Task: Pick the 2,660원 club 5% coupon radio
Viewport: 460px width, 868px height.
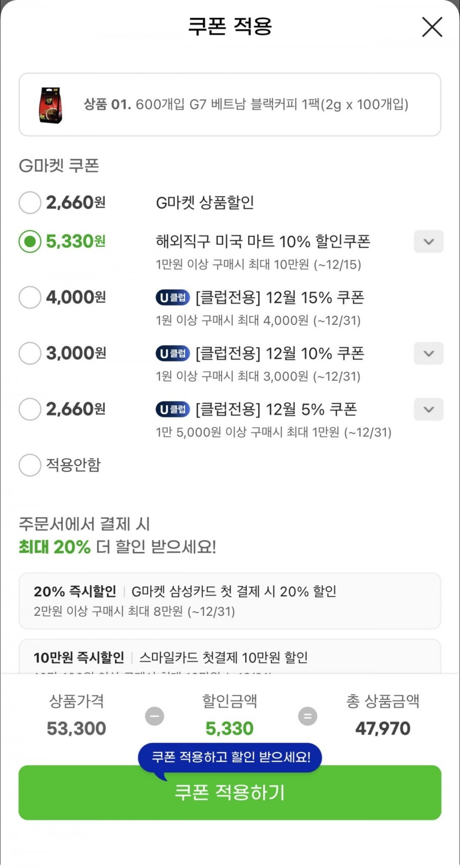Action: click(x=30, y=409)
